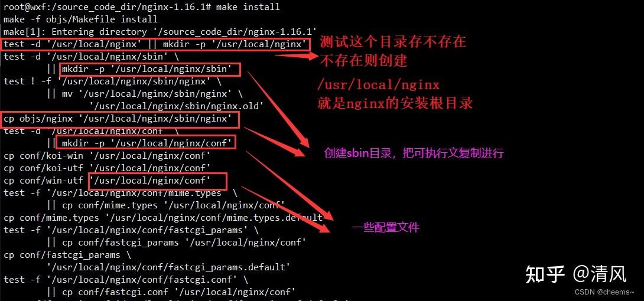Viewport: 644px width, 301px height.
Task: Click the 'cp conf/koi-win' command line
Action: point(107,155)
